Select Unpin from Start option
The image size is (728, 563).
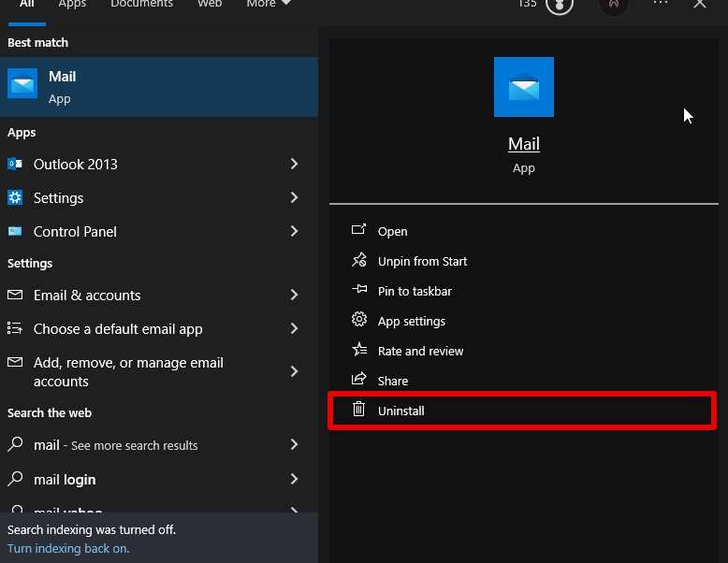(422, 261)
